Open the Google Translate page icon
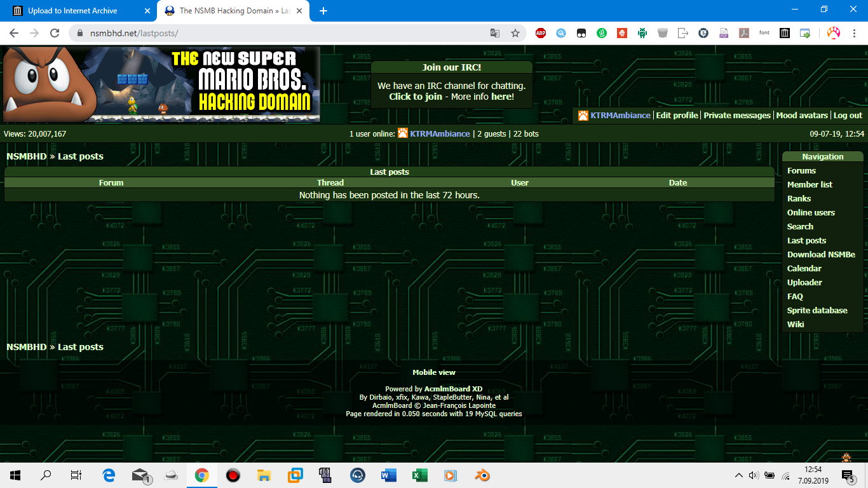Viewport: 868px width, 488px height. click(x=494, y=33)
